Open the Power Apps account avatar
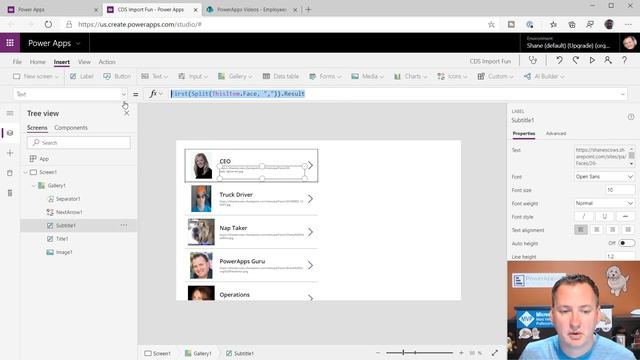Screen dimensions: 640x360 tap(630, 42)
